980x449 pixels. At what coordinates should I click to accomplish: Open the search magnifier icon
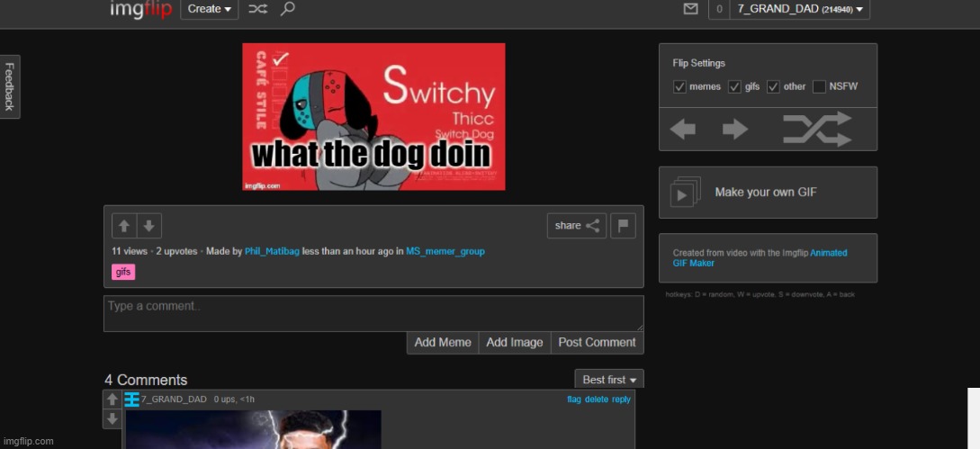287,9
